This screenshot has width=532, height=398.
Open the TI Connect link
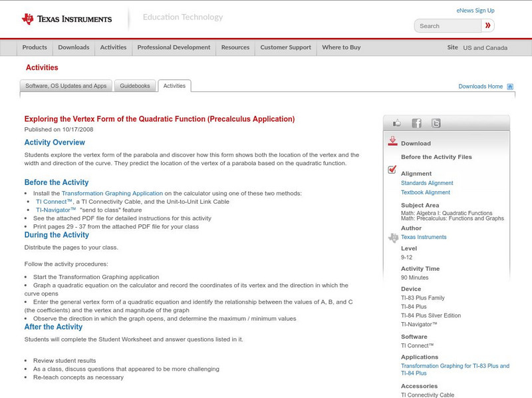[x=55, y=202]
